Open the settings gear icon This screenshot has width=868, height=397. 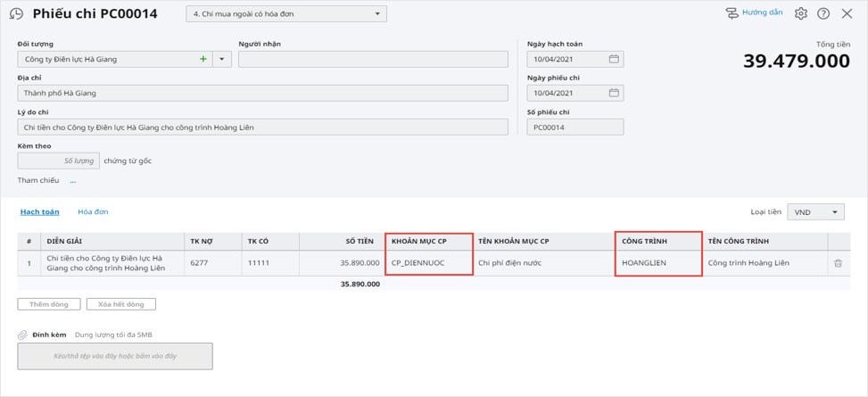(800, 14)
